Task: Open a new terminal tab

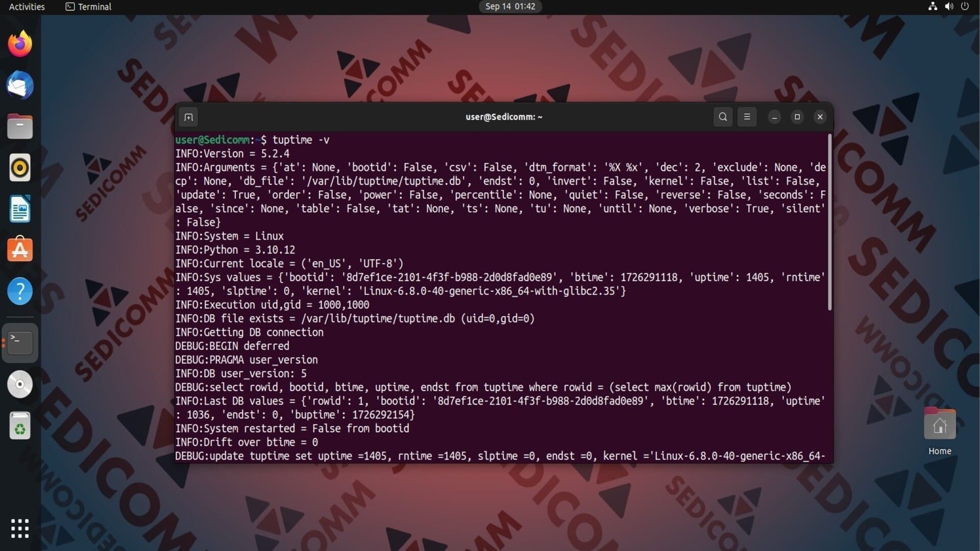Action: click(188, 117)
